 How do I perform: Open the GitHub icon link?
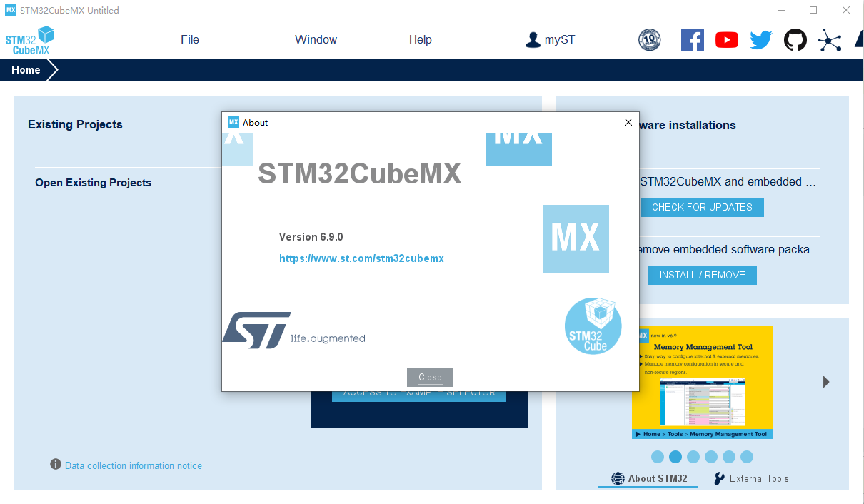coord(795,40)
